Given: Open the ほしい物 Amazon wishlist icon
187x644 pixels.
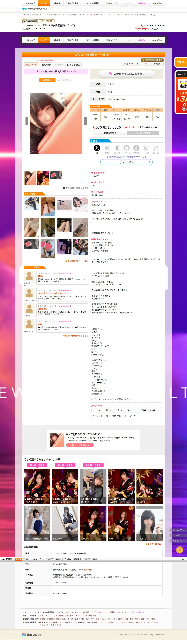Looking at the screenshot, I should point(117,148).
